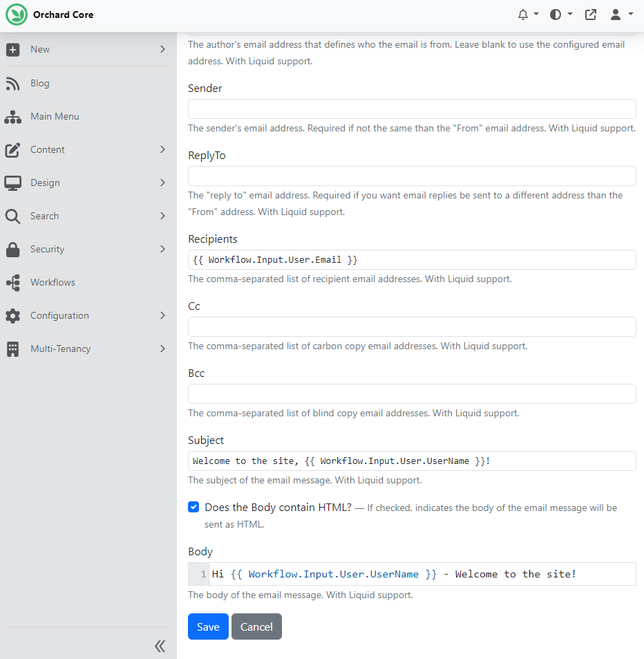The image size is (644, 659).
Task: Focus the Sender input field
Action: click(x=412, y=109)
